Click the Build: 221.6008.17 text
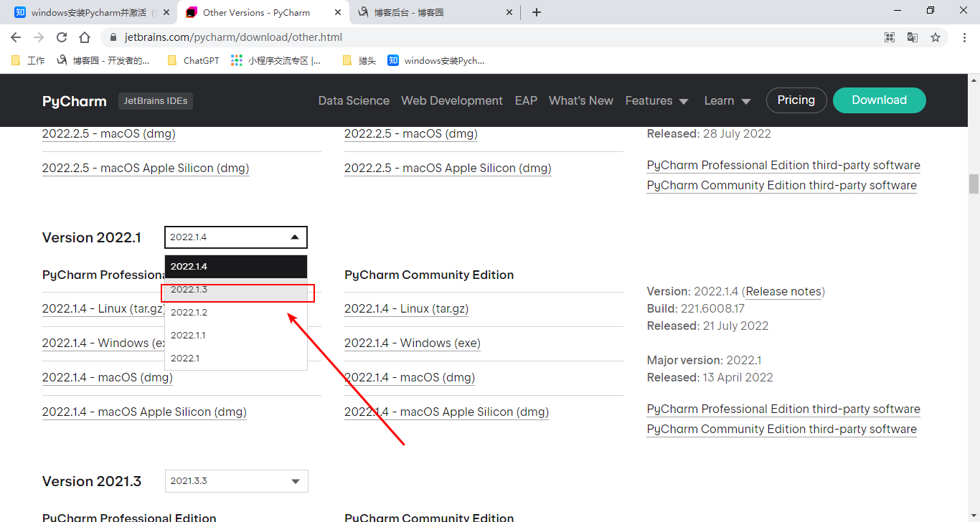Image resolution: width=980 pixels, height=522 pixels. [x=696, y=309]
